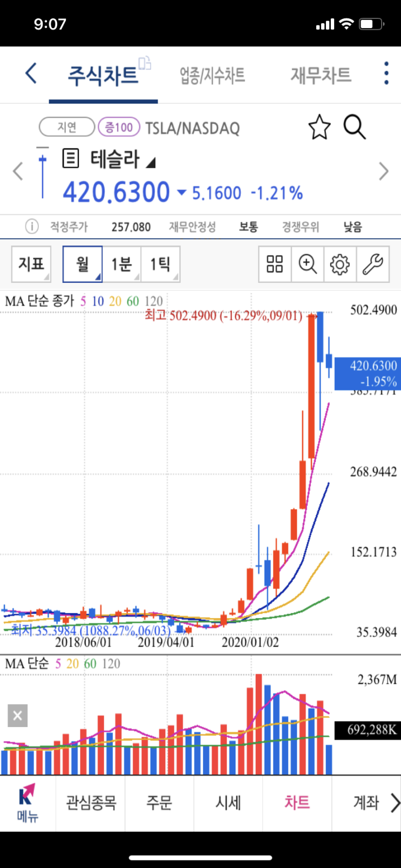
Task: Tap the blue 420.6300 -1.95% price tag
Action: tap(366, 373)
